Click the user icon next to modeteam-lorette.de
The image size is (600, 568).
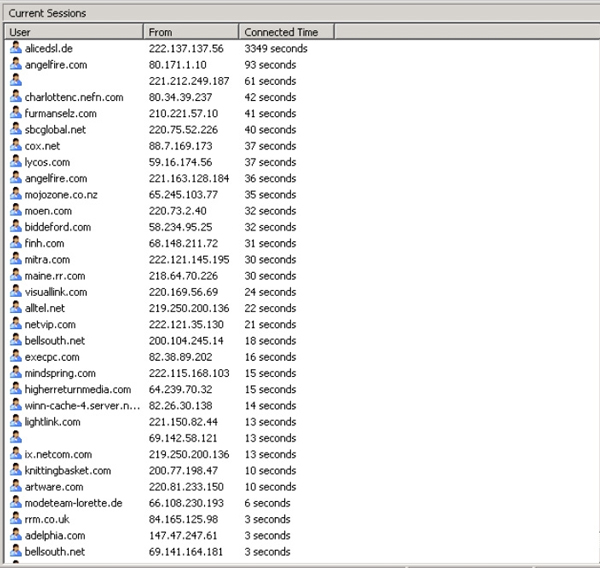point(16,502)
